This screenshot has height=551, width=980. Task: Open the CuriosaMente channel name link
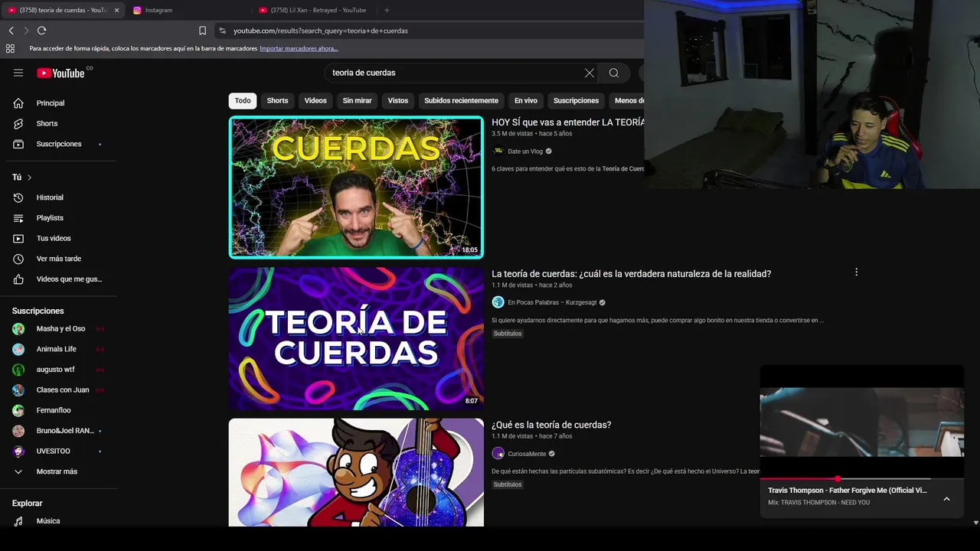(x=527, y=454)
